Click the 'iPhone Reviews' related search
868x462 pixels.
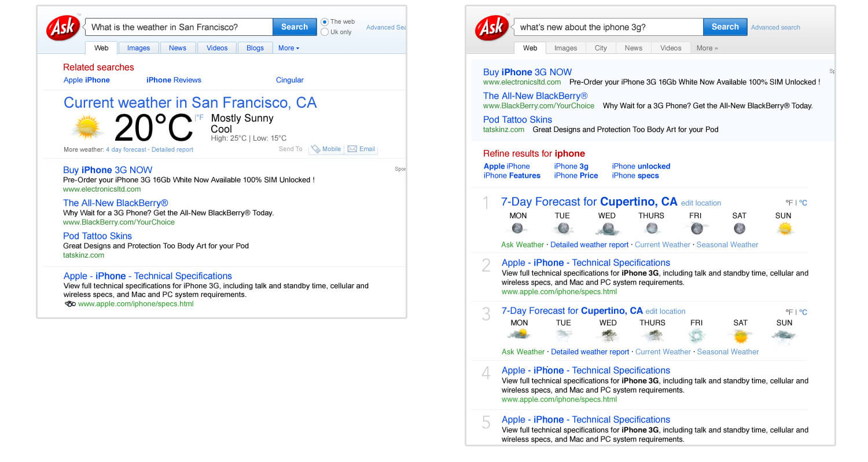click(x=174, y=80)
